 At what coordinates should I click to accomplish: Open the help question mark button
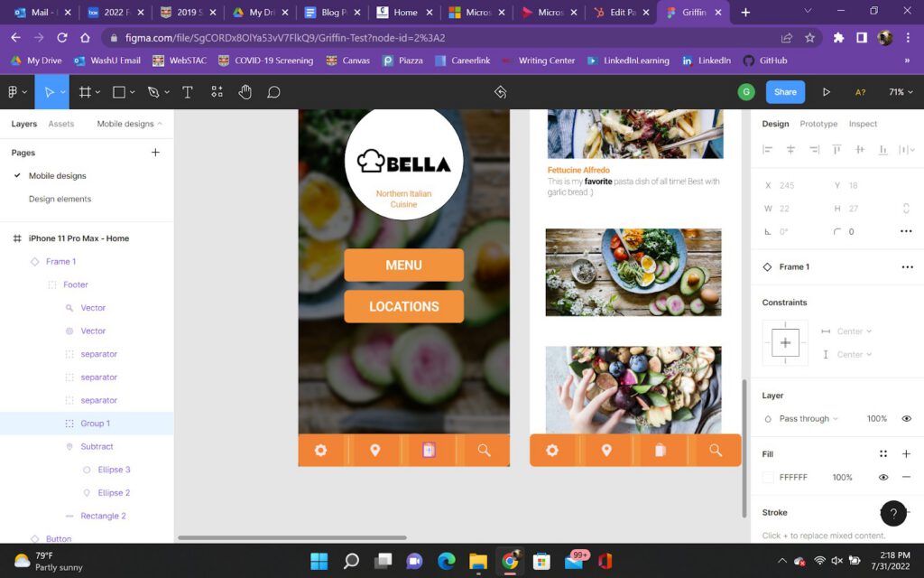pos(892,514)
